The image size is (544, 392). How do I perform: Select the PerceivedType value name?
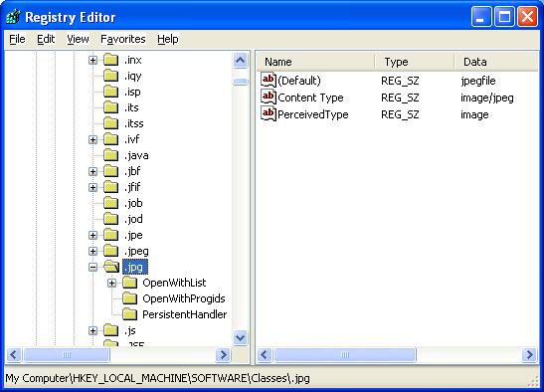click(x=313, y=114)
